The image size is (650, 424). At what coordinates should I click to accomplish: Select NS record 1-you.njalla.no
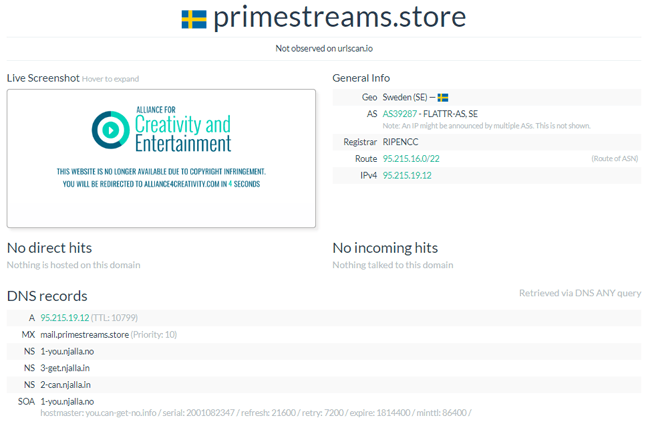click(x=67, y=351)
